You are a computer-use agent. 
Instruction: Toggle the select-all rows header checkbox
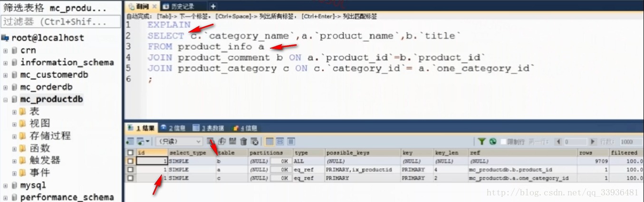point(130,153)
